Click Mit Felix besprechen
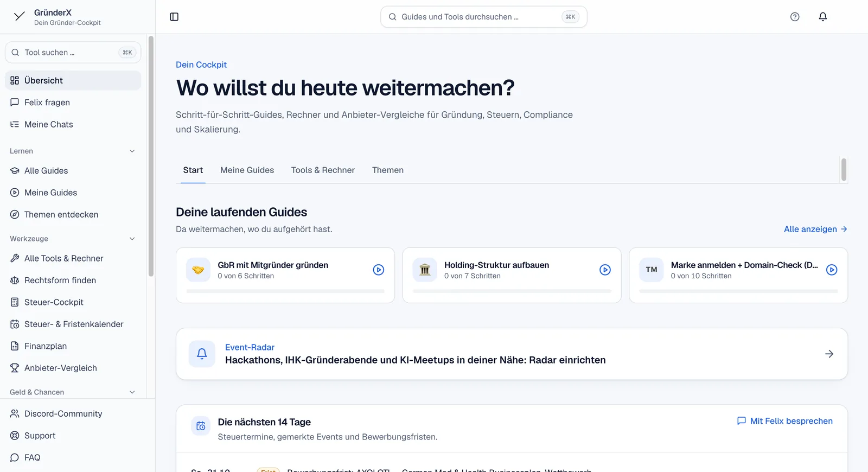Image resolution: width=868 pixels, height=472 pixels. (x=784, y=421)
